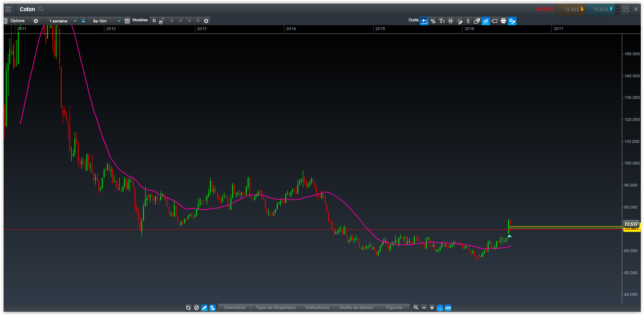Select the text annotation tool (Tт)
The height and width of the screenshot is (315, 644).
coord(442,21)
